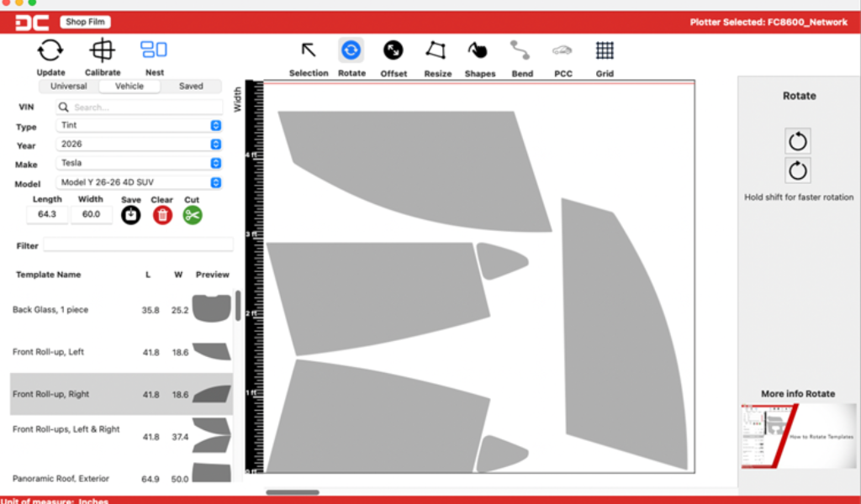Image resolution: width=861 pixels, height=504 pixels.
Task: Click the Filter input field
Action: pyautogui.click(x=139, y=245)
